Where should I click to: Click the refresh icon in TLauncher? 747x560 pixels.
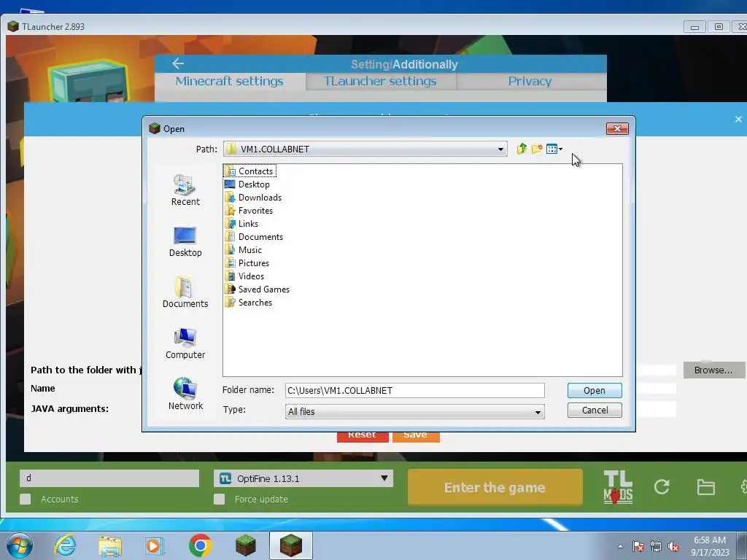(x=662, y=486)
